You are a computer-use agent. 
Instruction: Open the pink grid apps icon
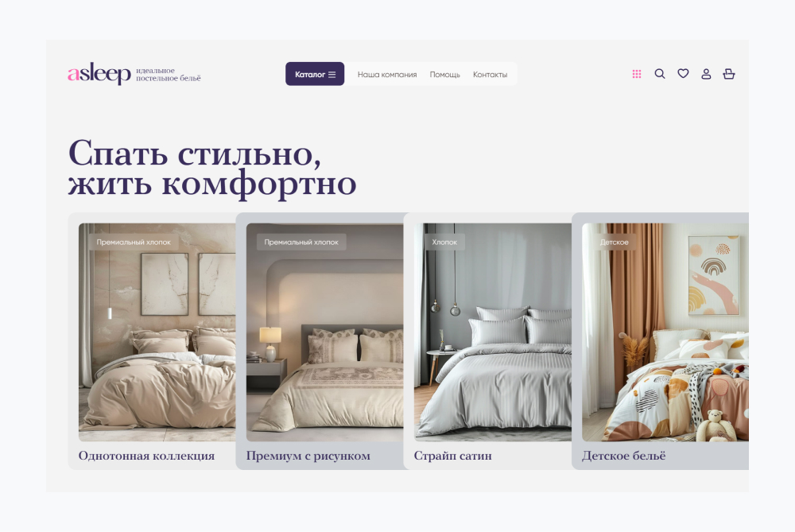(637, 74)
